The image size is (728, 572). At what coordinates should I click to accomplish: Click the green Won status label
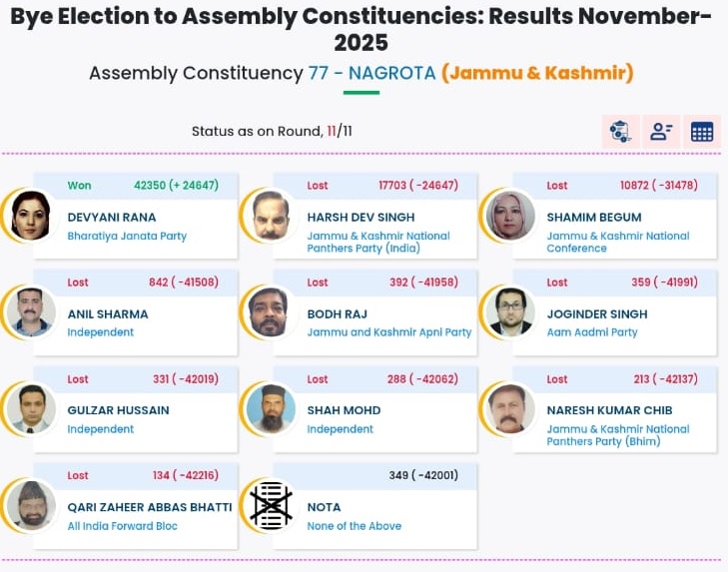(x=79, y=186)
